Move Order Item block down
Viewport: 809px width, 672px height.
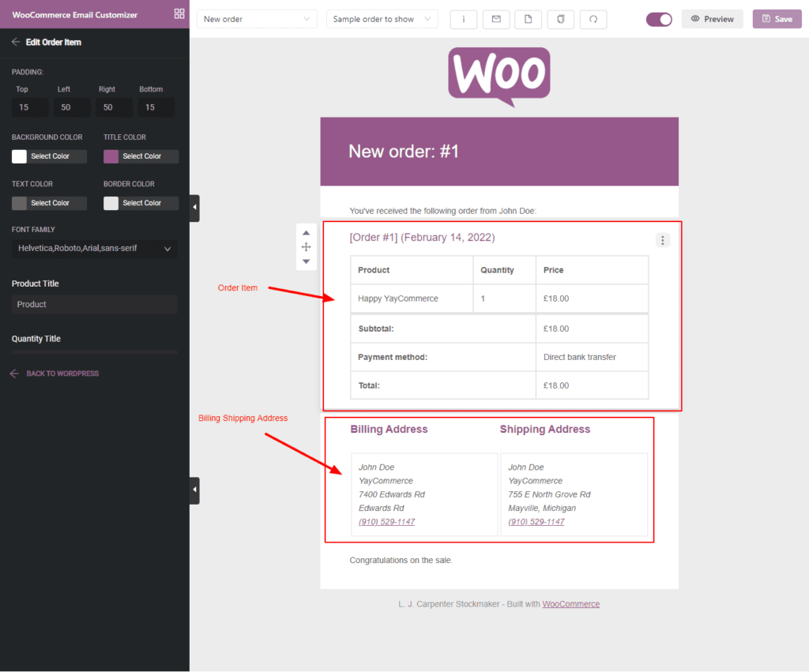[306, 261]
